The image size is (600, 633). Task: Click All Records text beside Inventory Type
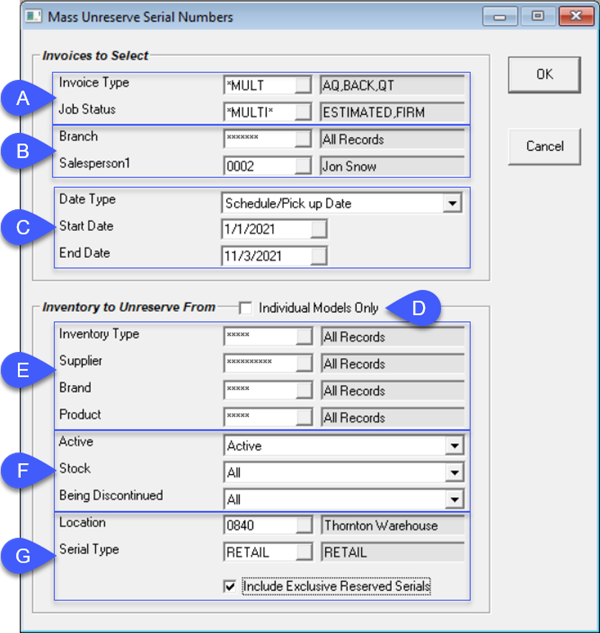coord(355,337)
